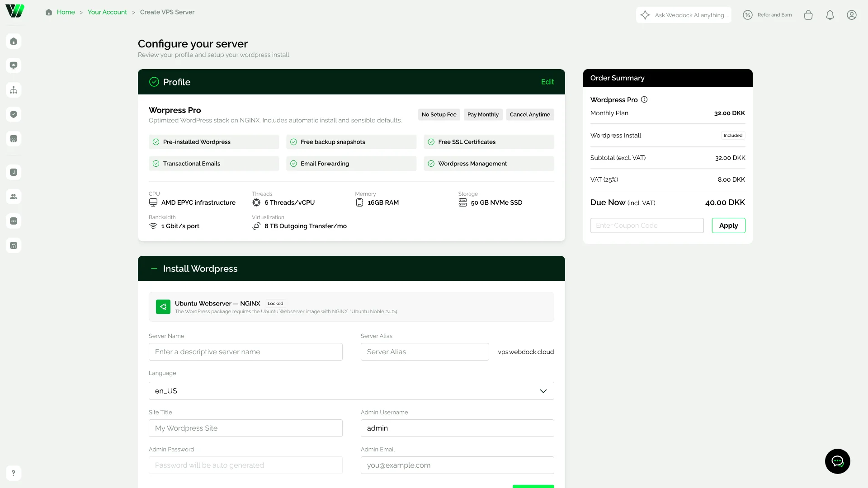Click the Cancel Anytime badge

point(530,115)
